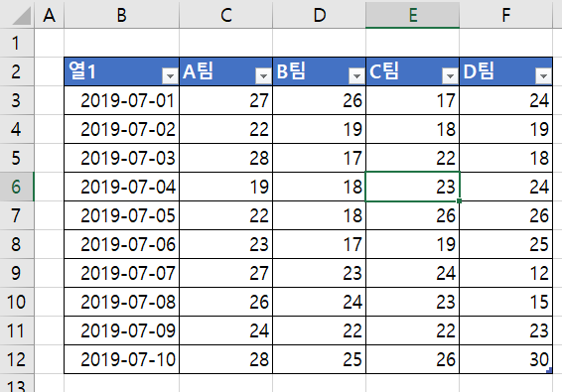Select A팀 value 19 for 2019-07-04
The image size is (562, 392).
pos(225,187)
